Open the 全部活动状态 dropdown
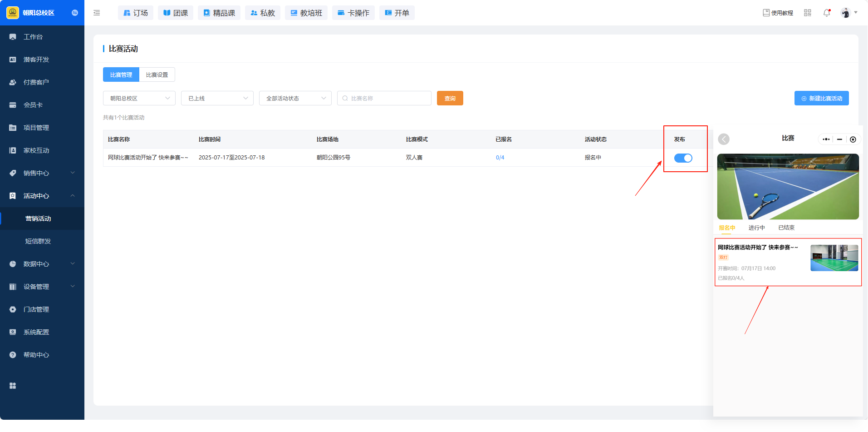This screenshot has width=868, height=432. point(295,98)
